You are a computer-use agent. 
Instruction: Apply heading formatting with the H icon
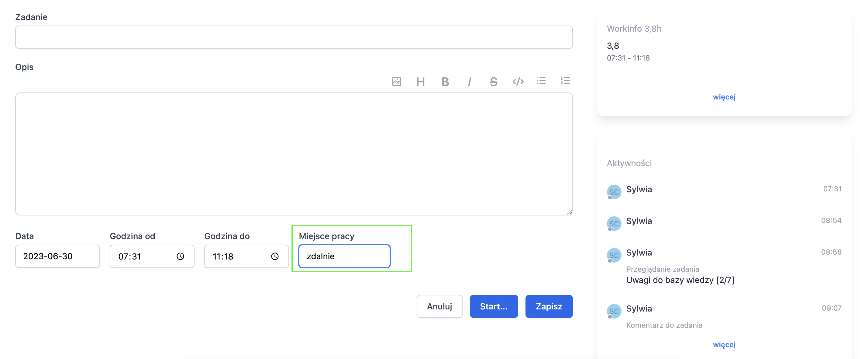coord(420,82)
